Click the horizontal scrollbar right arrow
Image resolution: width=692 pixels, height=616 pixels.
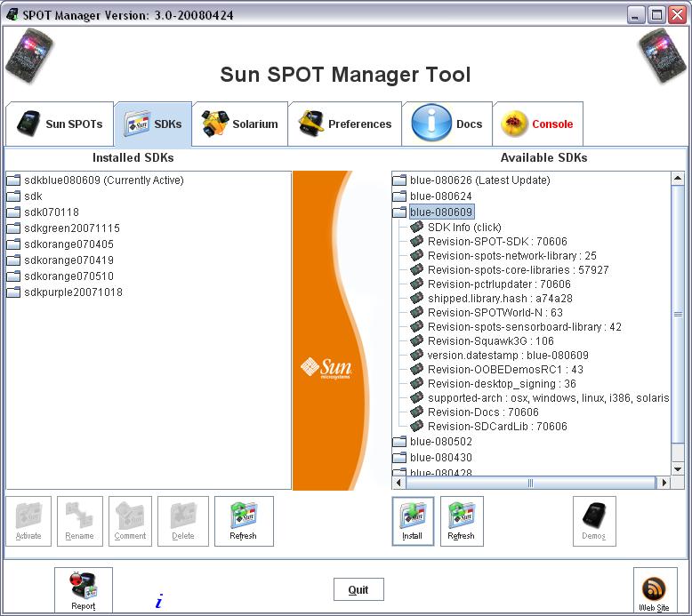coord(664,484)
